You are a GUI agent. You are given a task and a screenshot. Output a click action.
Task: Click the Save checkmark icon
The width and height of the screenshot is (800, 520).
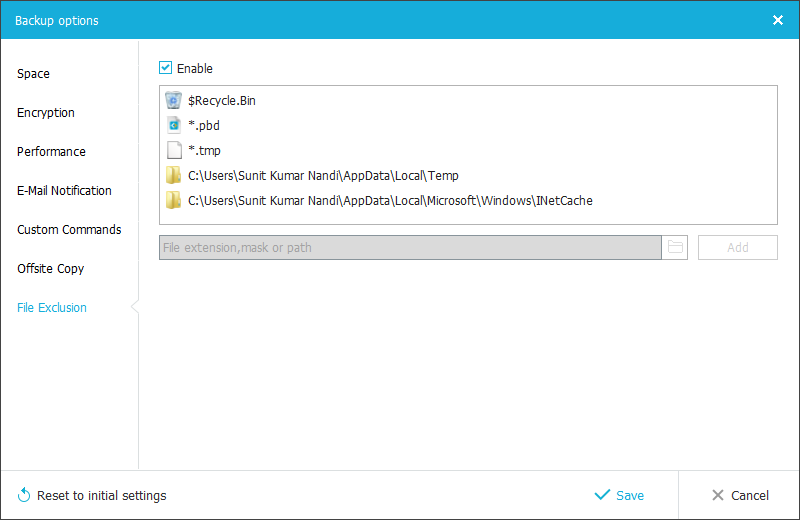coord(602,495)
